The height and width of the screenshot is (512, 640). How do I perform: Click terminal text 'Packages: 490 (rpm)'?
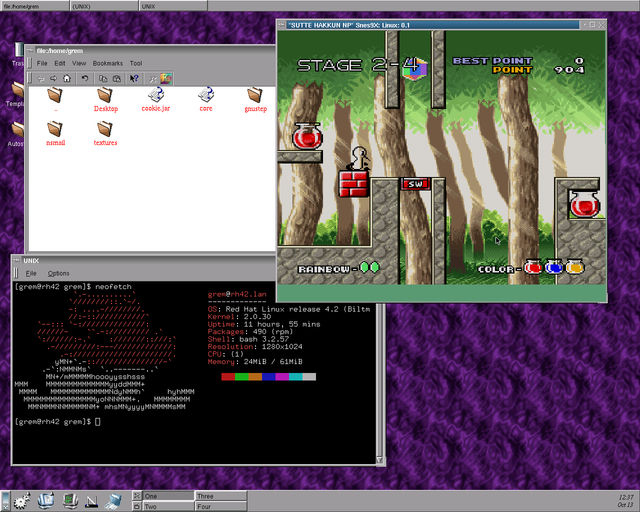point(250,332)
